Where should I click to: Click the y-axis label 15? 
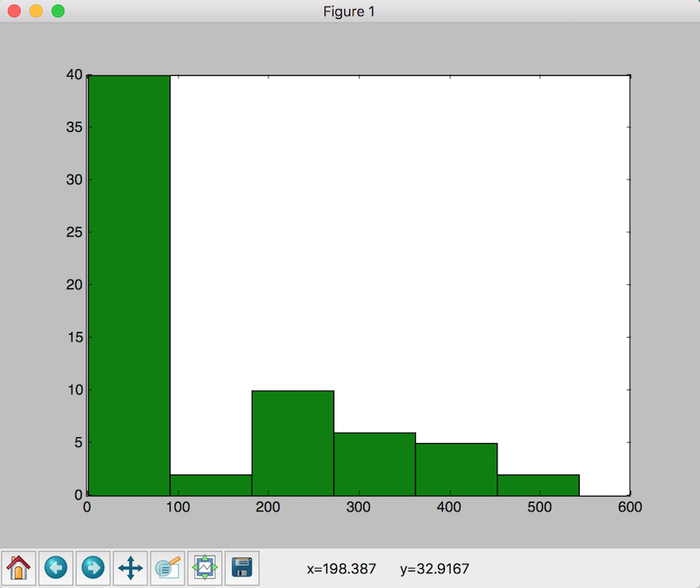(75, 337)
